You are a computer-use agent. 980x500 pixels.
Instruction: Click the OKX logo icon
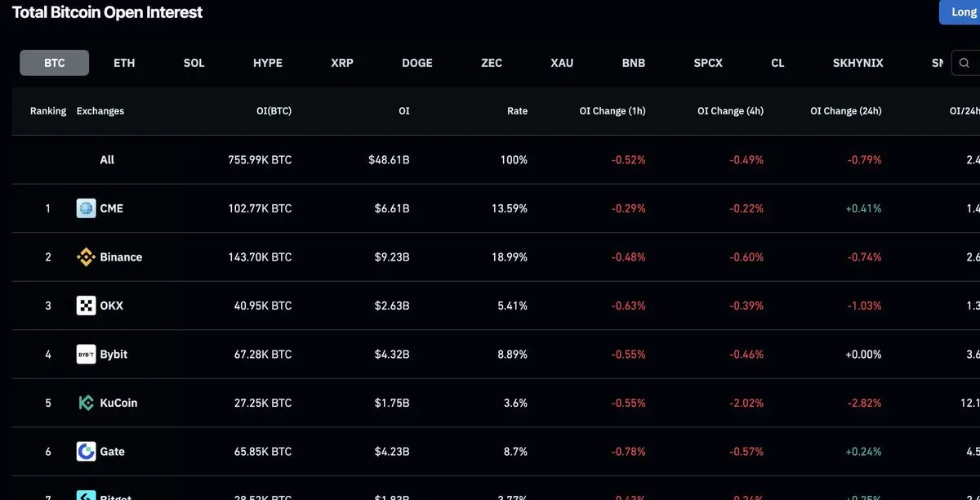(86, 306)
